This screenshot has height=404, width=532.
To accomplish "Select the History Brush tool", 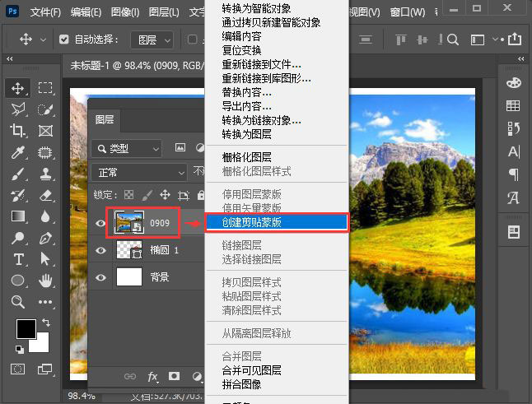I will (x=17, y=195).
